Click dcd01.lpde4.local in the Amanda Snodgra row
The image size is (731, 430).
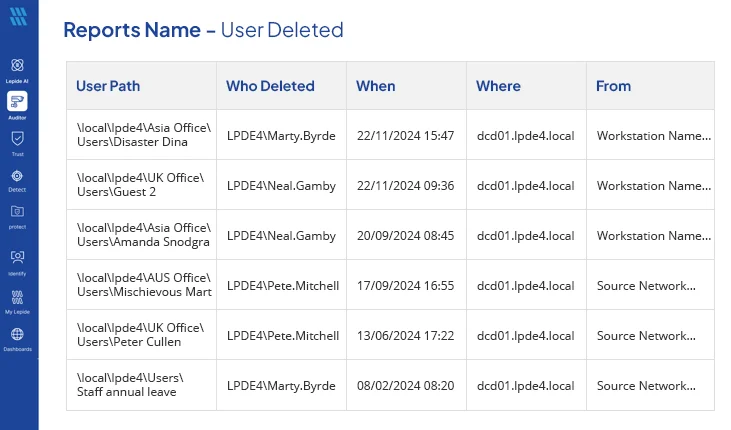click(x=525, y=236)
